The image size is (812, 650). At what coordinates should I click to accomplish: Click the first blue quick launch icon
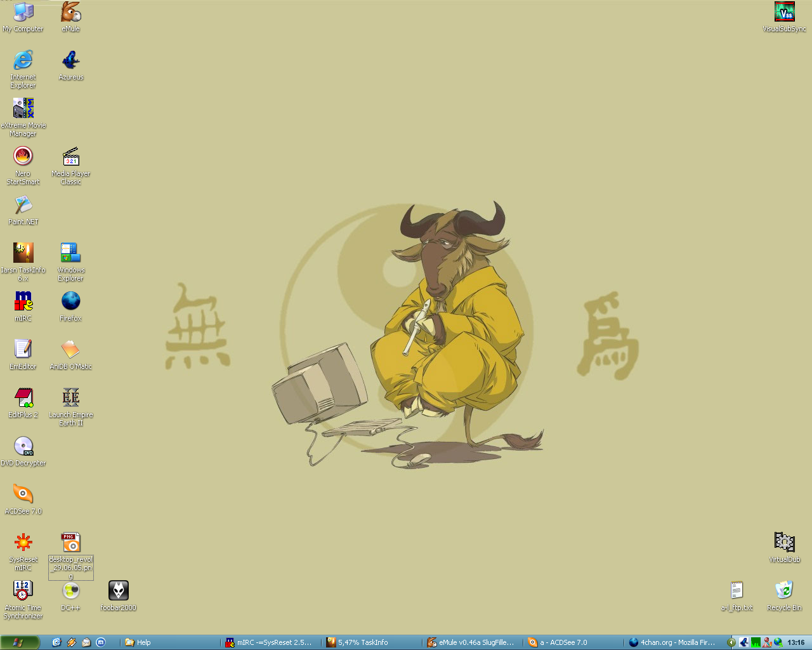(56, 642)
